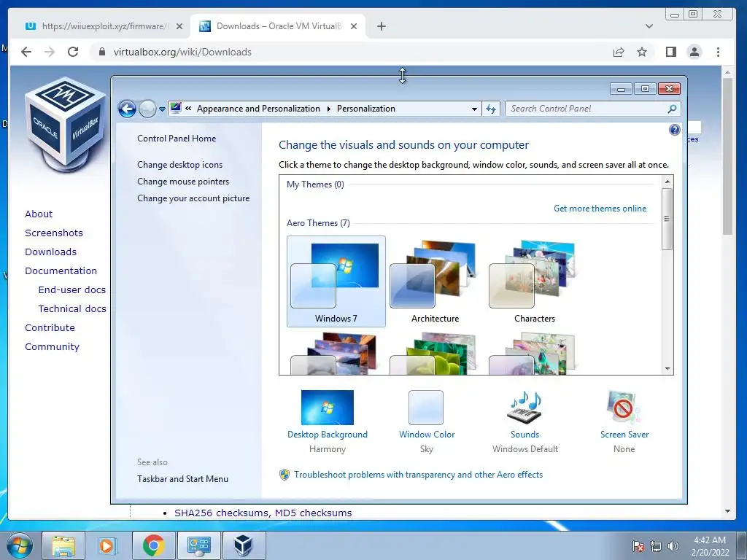This screenshot has width=747, height=560.
Task: Open Downloads link in VirtualBox sidebar
Action: (x=50, y=252)
